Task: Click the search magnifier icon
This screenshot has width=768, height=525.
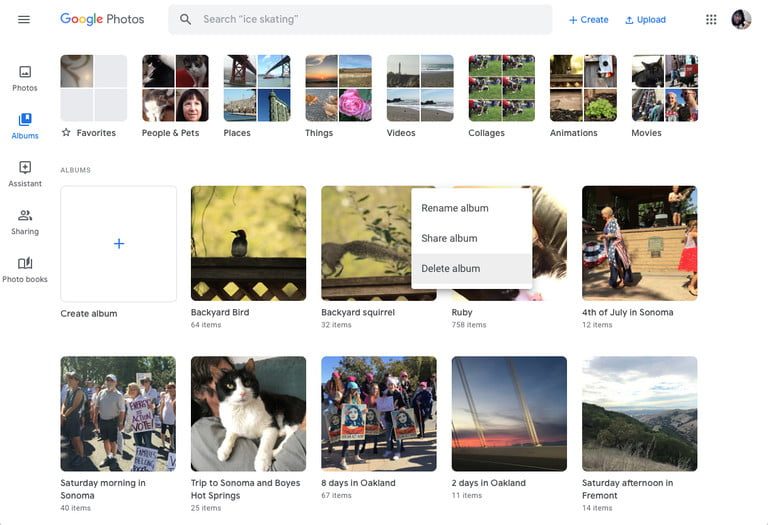Action: click(x=186, y=19)
